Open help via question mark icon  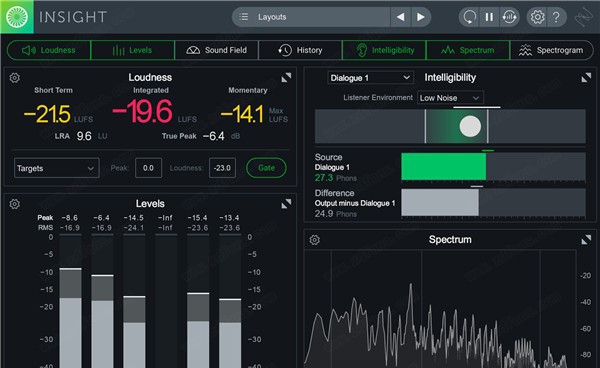coord(556,17)
